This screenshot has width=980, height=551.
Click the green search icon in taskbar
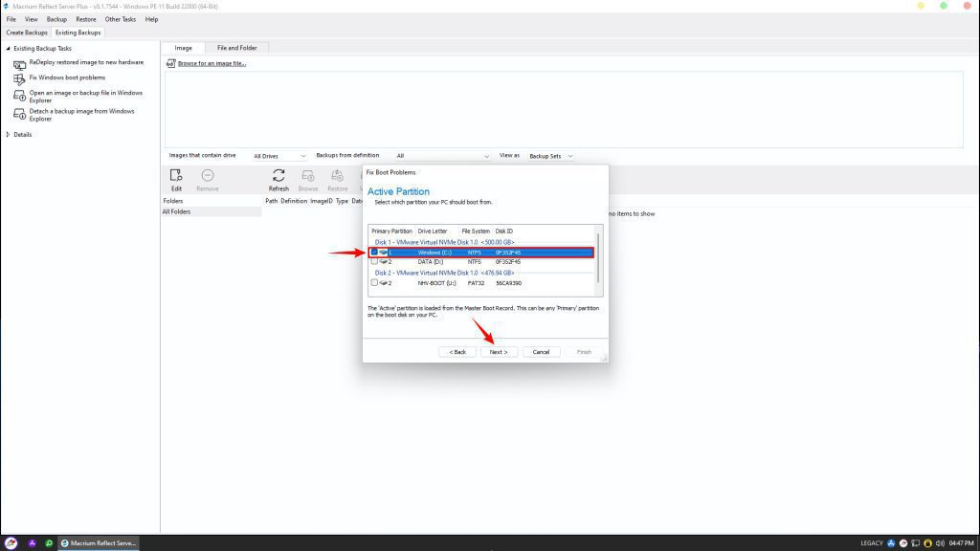click(49, 543)
